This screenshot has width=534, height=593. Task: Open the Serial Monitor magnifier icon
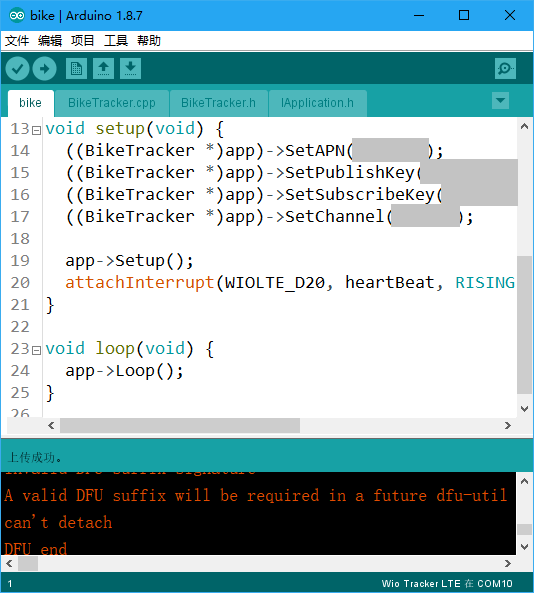coord(505,69)
